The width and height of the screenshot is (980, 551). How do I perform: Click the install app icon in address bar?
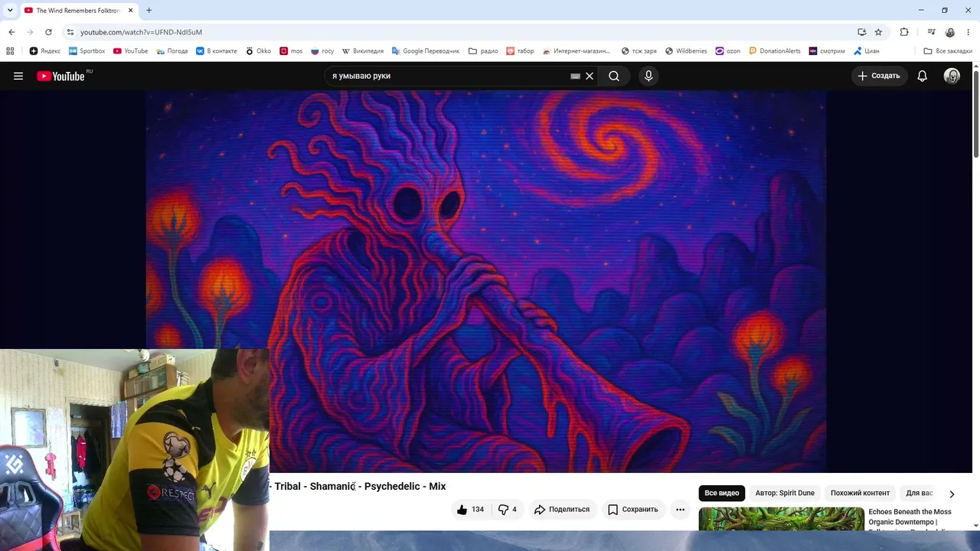[862, 32]
